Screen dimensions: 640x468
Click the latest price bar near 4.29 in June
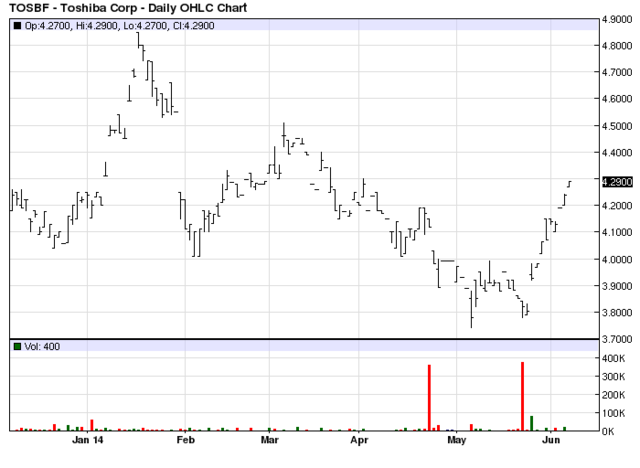(569, 184)
